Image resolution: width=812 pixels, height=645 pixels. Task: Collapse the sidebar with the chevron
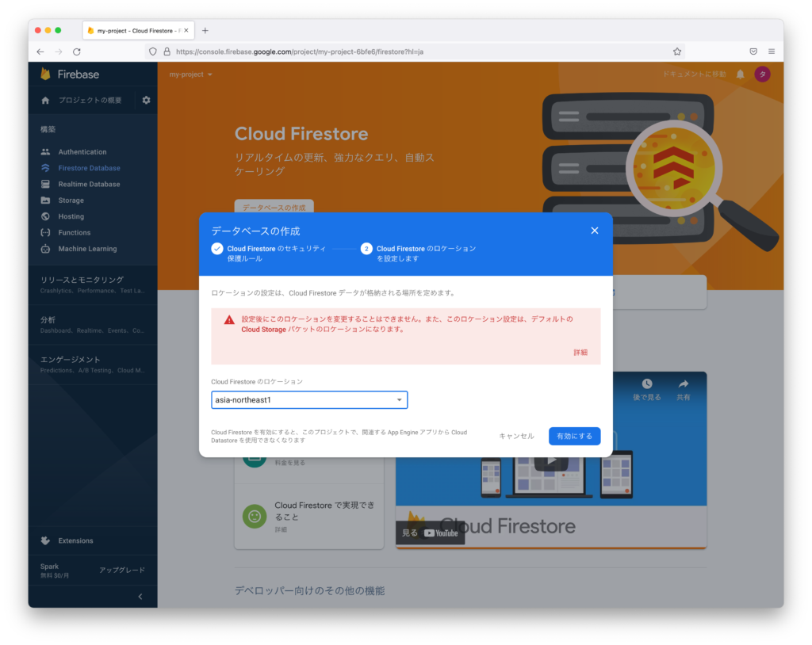140,596
